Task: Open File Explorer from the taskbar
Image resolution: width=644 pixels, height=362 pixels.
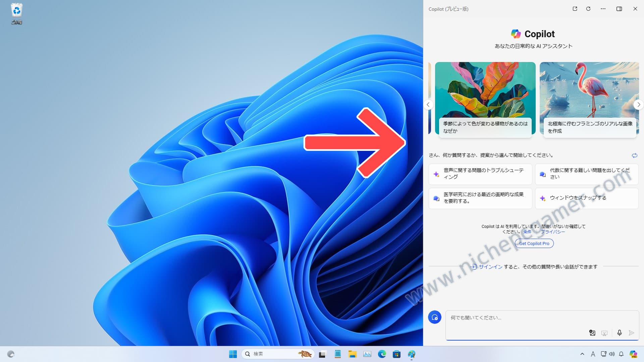Action: (352, 354)
